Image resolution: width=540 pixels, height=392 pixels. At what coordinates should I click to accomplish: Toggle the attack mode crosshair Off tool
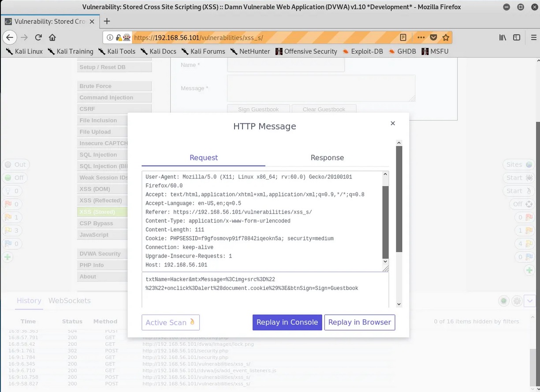click(x=523, y=204)
